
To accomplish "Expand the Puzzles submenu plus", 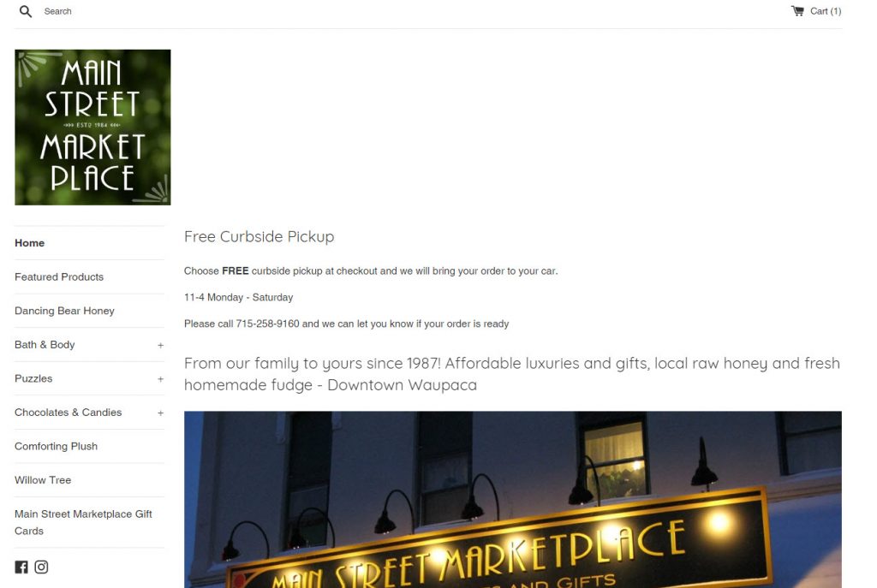I will coord(160,379).
